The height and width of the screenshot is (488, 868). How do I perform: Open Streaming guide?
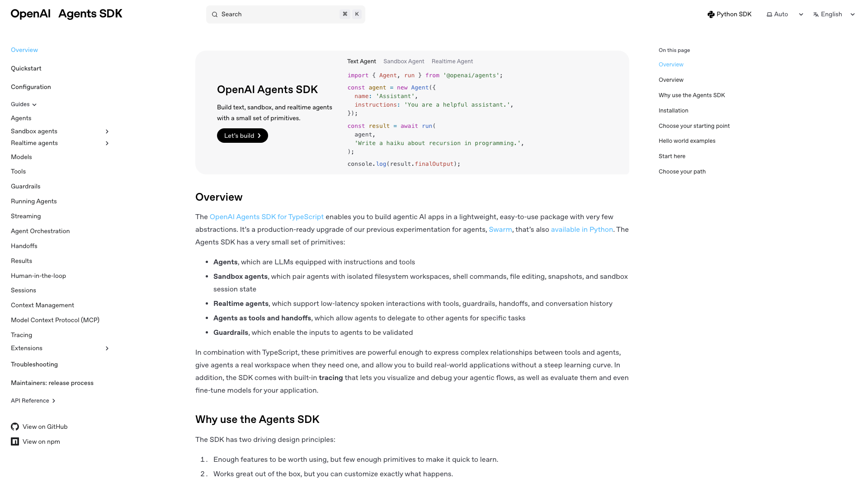26,216
